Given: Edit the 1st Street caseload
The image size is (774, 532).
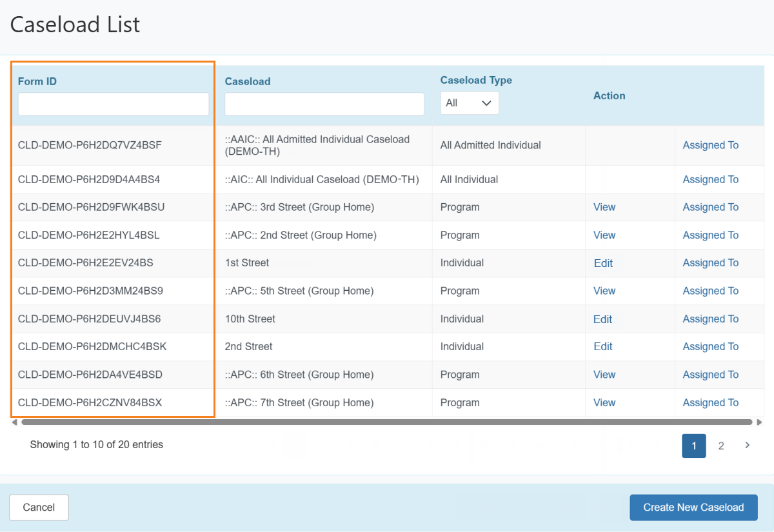Looking at the screenshot, I should pos(603,263).
